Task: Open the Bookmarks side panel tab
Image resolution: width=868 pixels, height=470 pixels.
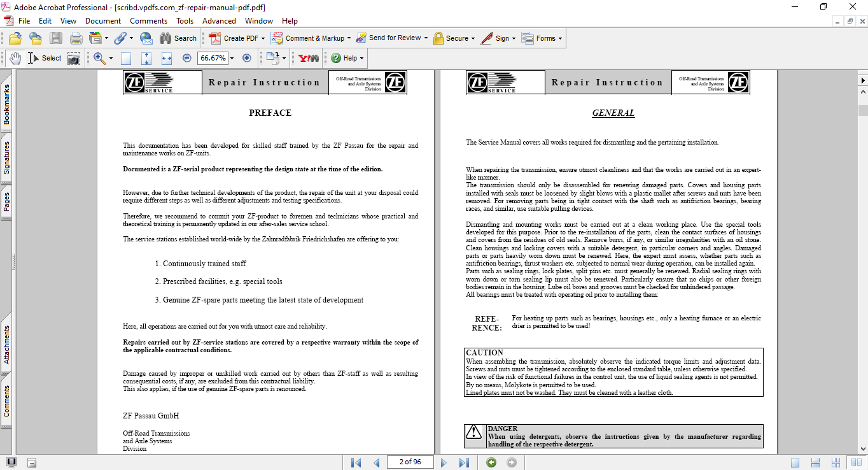Action: 6,104
